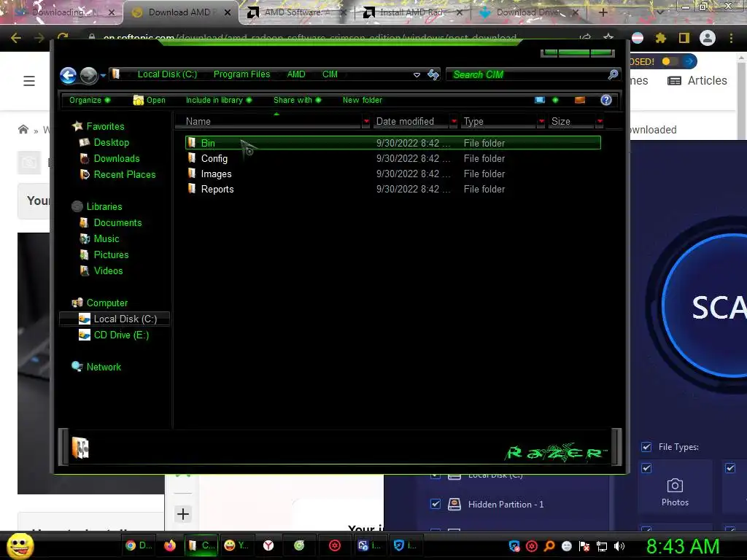Image resolution: width=747 pixels, height=560 pixels.
Task: Click New folder in Explorer toolbar
Action: [362, 100]
